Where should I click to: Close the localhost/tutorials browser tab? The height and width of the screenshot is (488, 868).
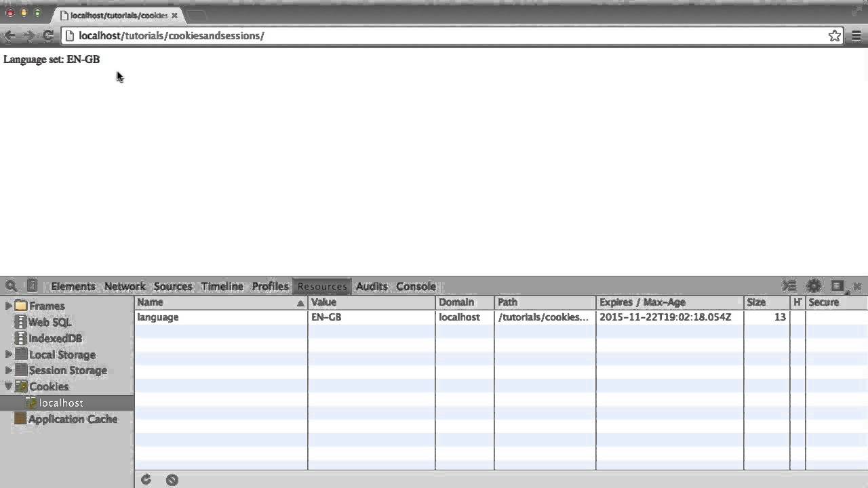pyautogui.click(x=174, y=15)
